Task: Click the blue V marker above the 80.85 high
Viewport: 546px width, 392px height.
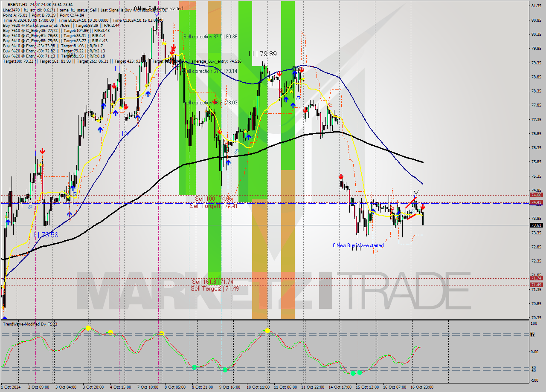Action: (157, 14)
